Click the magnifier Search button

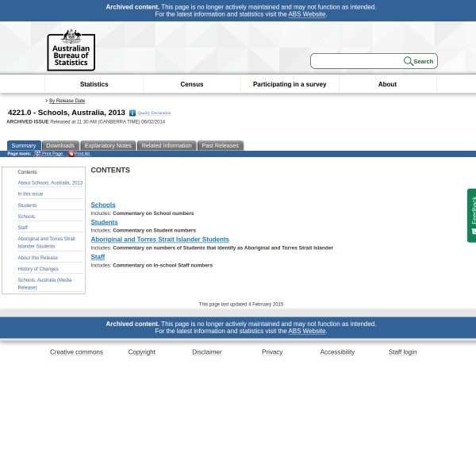(x=419, y=61)
